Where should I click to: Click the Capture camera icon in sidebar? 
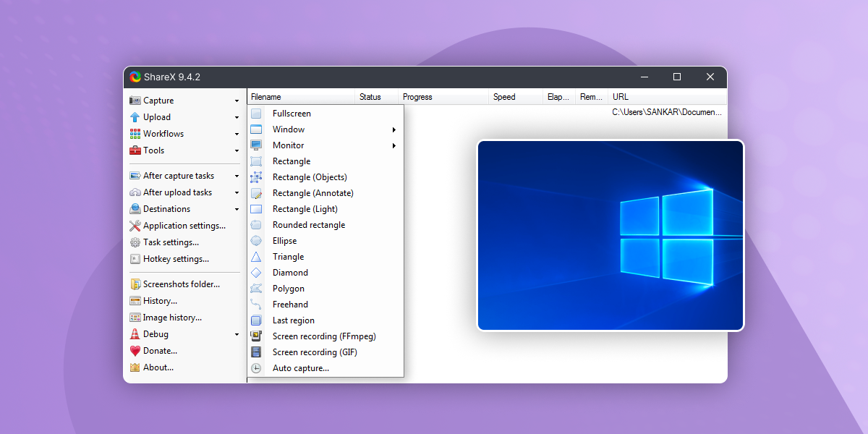tap(135, 101)
